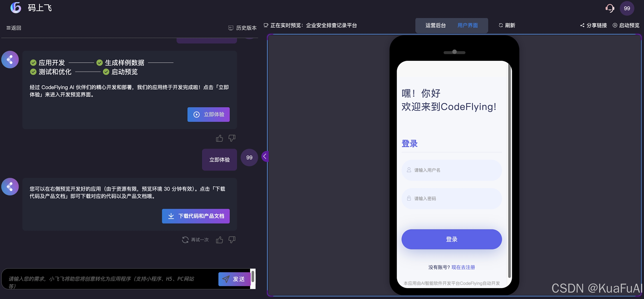
Task: Switch to 运营后台 tab
Action: (x=435, y=25)
